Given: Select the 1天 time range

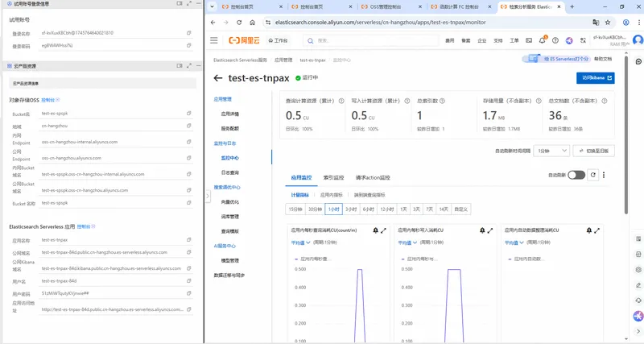Looking at the screenshot, I should (x=403, y=209).
